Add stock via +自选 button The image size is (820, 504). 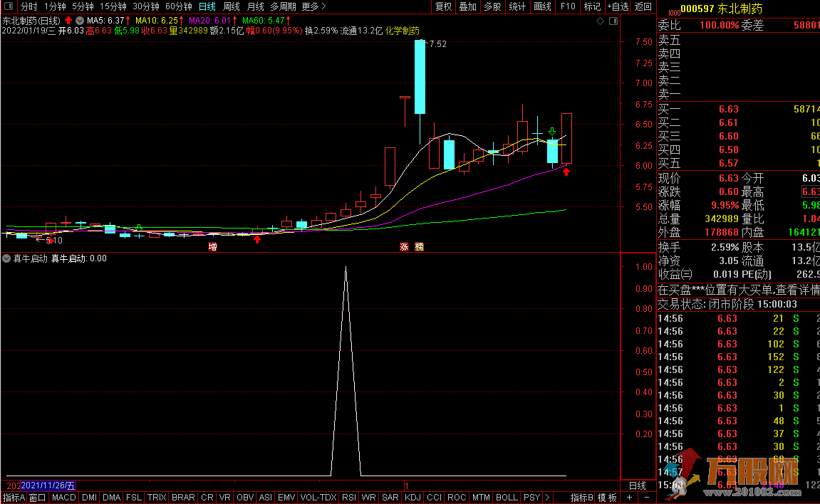(618, 6)
